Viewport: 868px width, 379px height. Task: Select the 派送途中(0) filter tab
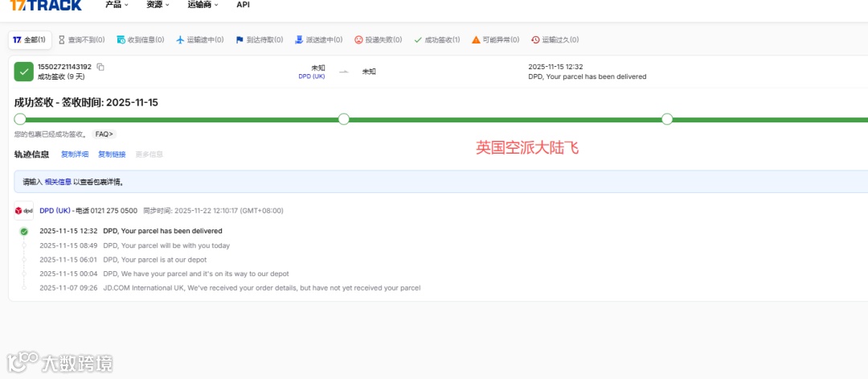(318, 40)
